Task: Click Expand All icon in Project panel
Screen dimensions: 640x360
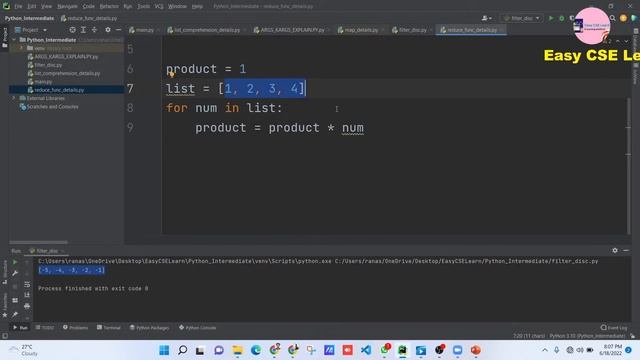Action: (x=83, y=30)
